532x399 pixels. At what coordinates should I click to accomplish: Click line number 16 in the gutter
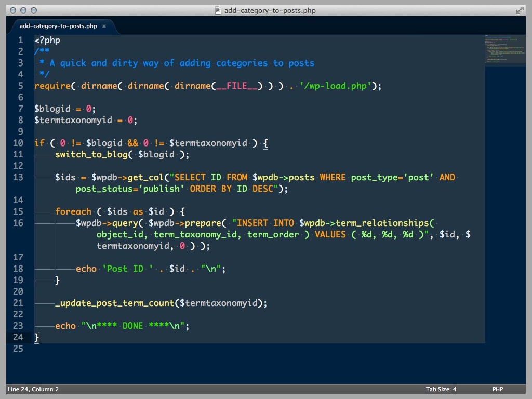point(18,223)
